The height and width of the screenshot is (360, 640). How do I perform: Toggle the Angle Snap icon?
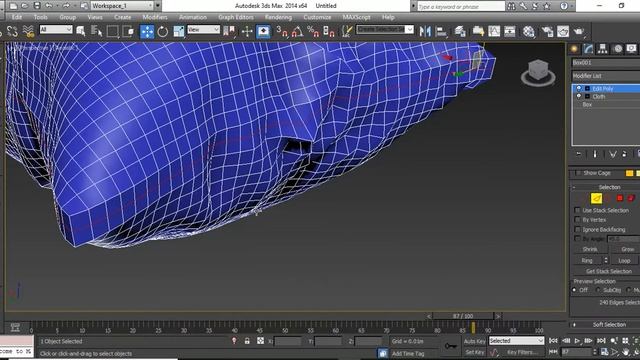coord(298,31)
